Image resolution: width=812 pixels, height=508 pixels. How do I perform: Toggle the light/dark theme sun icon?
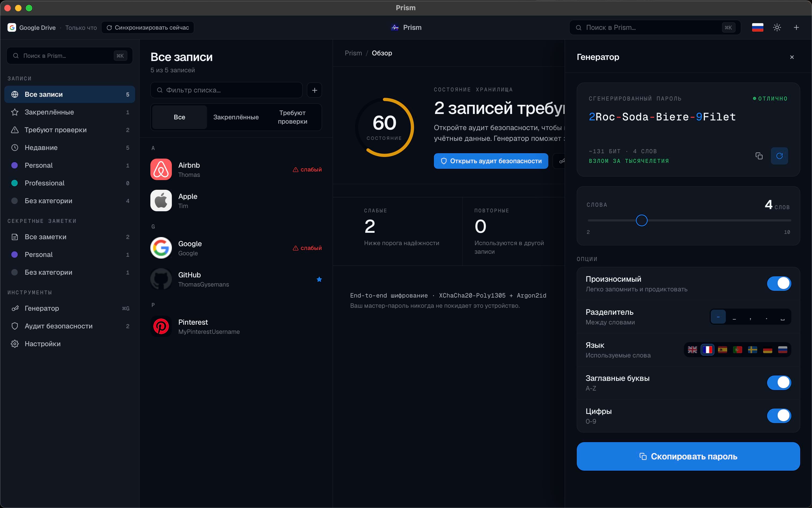[777, 27]
